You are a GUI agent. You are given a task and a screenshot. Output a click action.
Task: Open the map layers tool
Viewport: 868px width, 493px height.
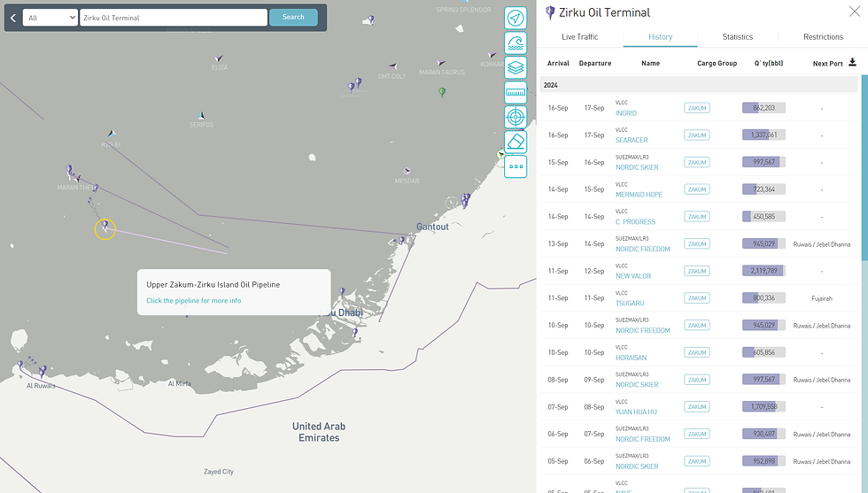515,67
